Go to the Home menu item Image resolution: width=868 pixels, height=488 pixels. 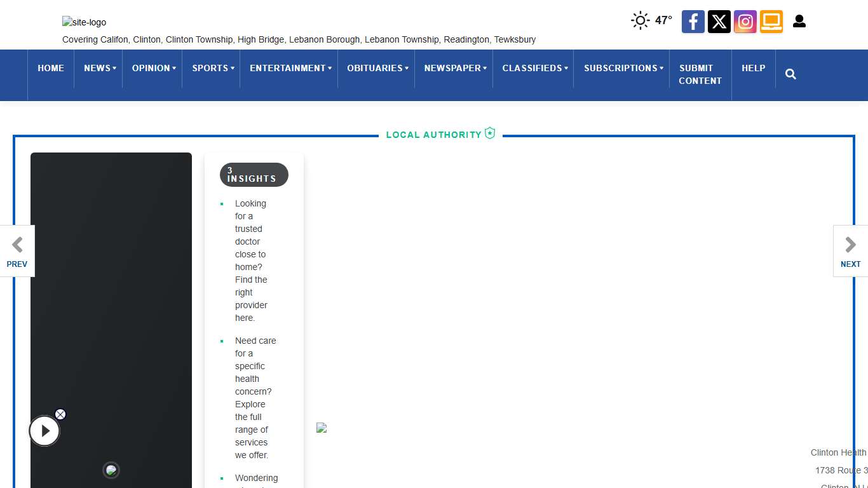51,68
